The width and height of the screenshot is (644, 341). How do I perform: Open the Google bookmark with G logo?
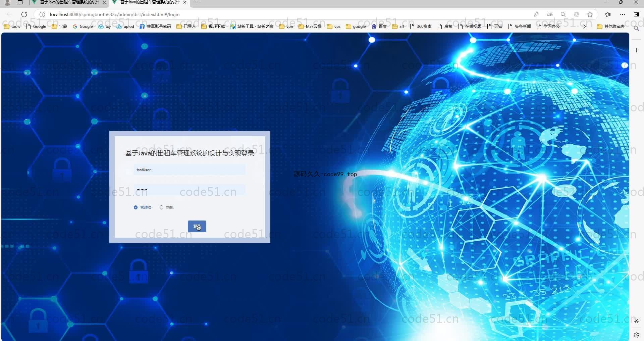83,27
